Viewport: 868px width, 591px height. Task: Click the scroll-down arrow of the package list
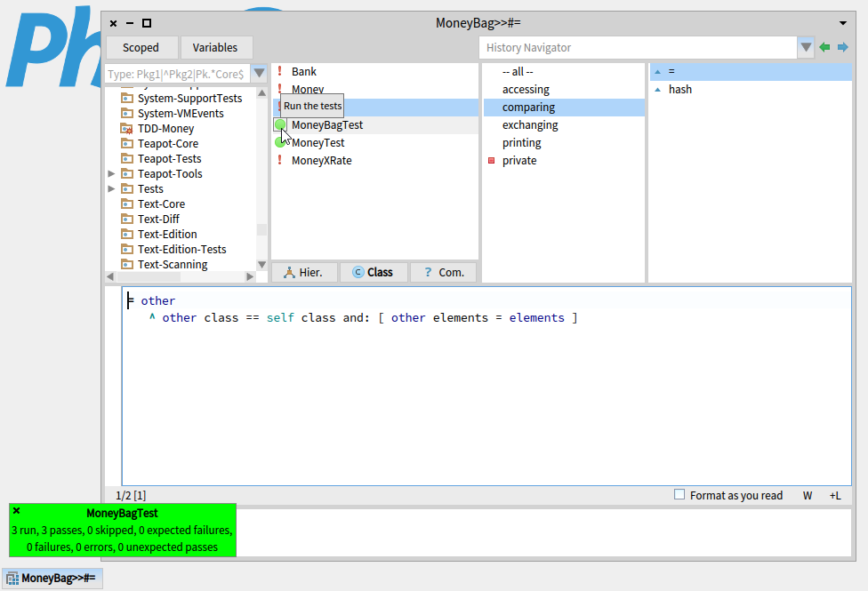tap(261, 265)
